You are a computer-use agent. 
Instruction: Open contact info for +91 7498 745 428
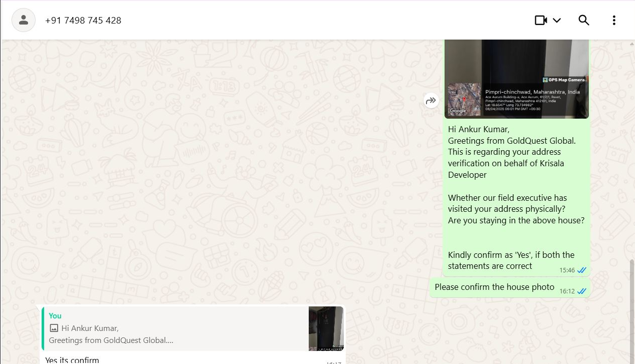[x=83, y=21]
